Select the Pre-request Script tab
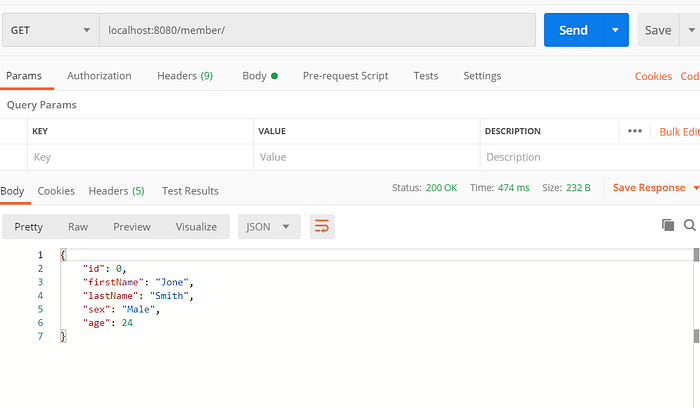Image resolution: width=700 pixels, height=408 pixels. pyautogui.click(x=345, y=76)
